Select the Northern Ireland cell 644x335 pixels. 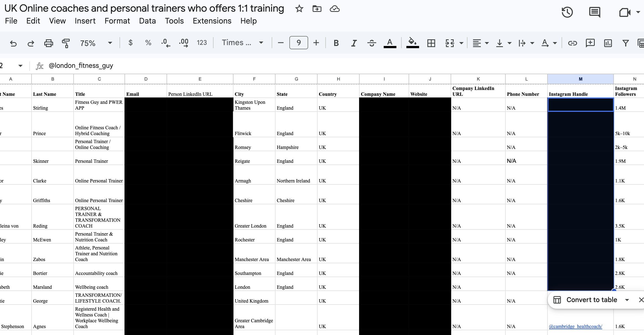(x=296, y=175)
